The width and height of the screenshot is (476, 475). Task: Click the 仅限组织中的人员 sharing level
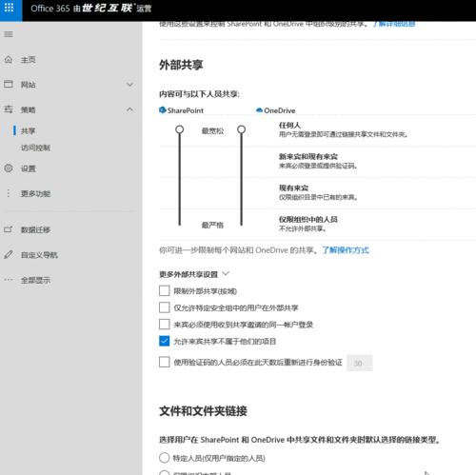point(308,219)
